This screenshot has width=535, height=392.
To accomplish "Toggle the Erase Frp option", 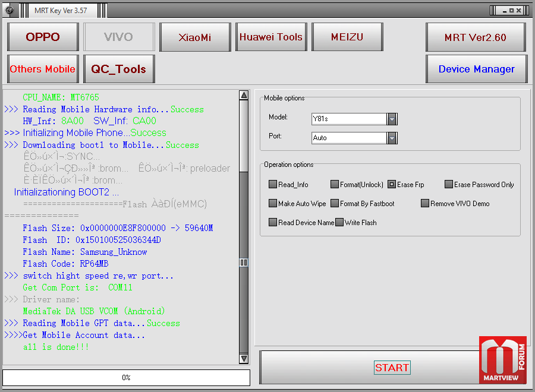I will [392, 185].
